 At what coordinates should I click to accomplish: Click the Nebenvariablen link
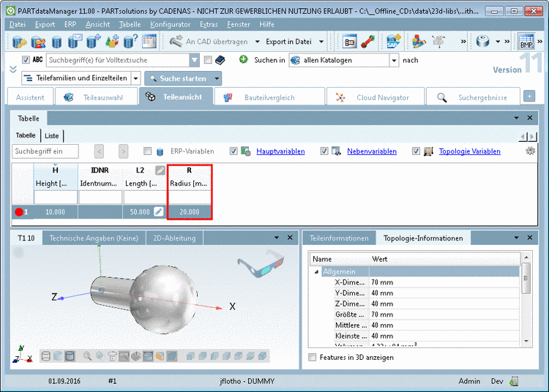tap(372, 151)
